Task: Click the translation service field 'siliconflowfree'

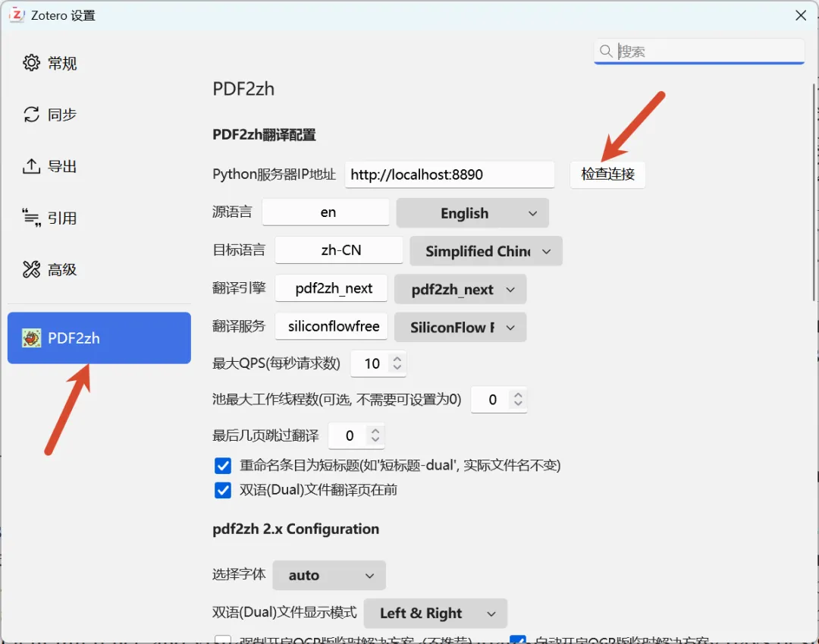Action: pyautogui.click(x=331, y=326)
